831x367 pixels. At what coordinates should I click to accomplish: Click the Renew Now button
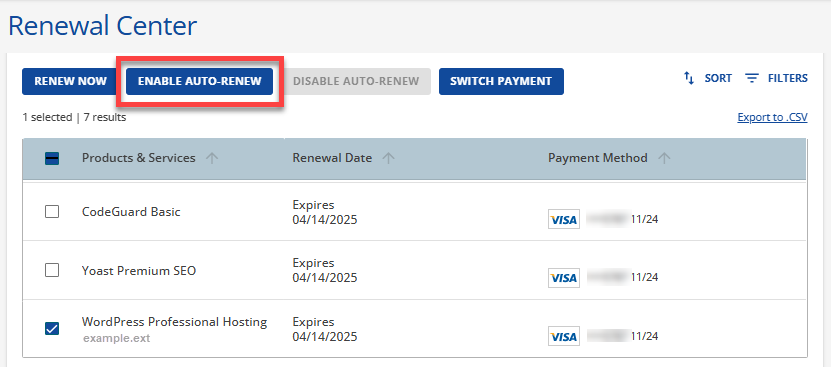coord(70,81)
